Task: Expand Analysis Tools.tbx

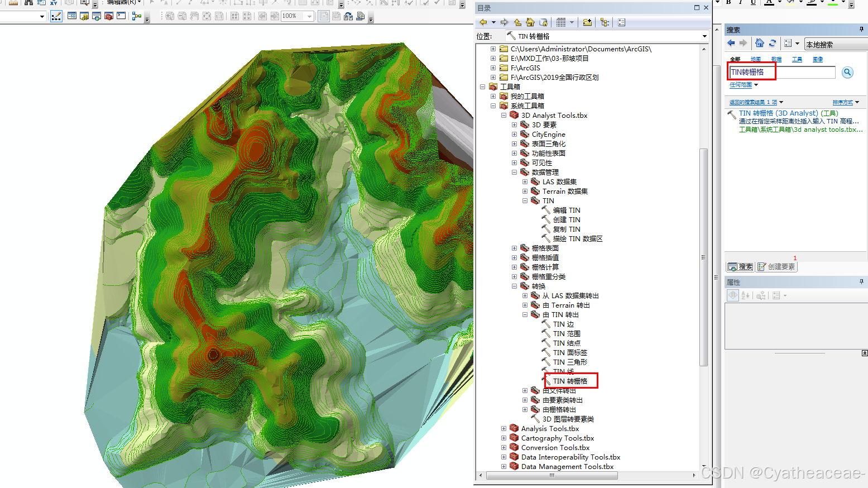Action: coord(503,428)
